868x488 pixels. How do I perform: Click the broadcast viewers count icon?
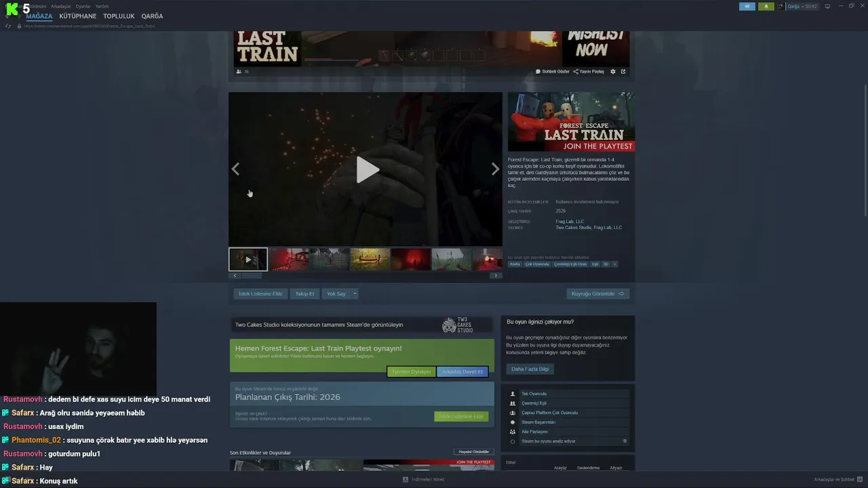(x=239, y=71)
